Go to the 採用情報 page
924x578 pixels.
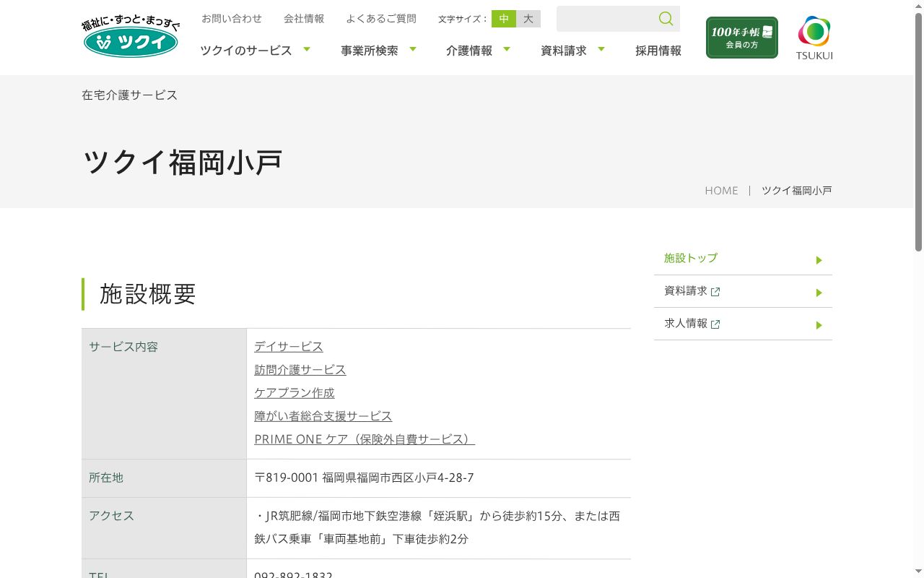658,51
